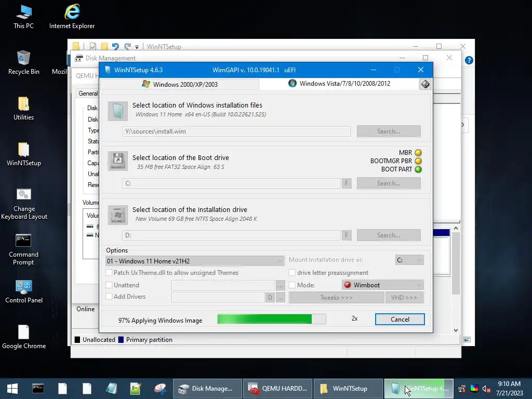Click the Unallocated black legend swatch
The height and width of the screenshot is (399, 532).
[77, 340]
